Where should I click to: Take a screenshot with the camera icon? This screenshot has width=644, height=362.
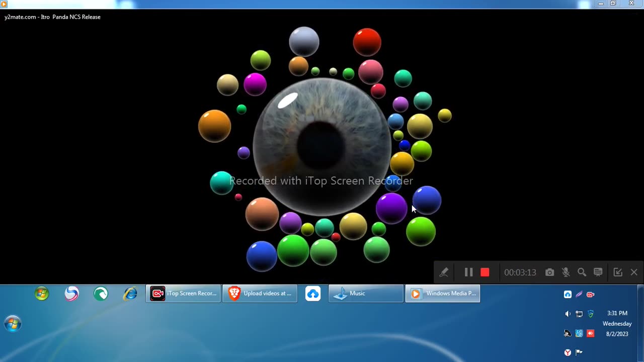(550, 272)
